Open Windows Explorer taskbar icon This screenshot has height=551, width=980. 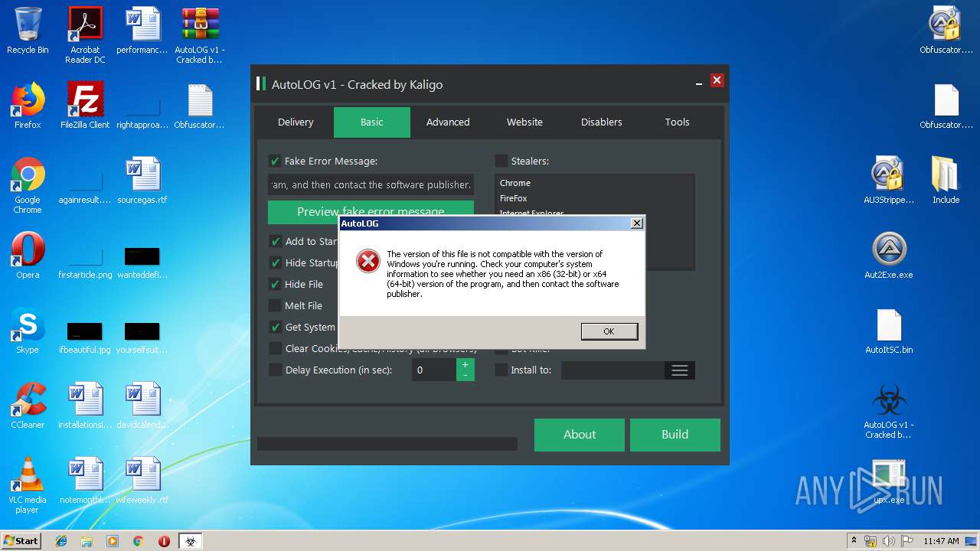click(87, 541)
